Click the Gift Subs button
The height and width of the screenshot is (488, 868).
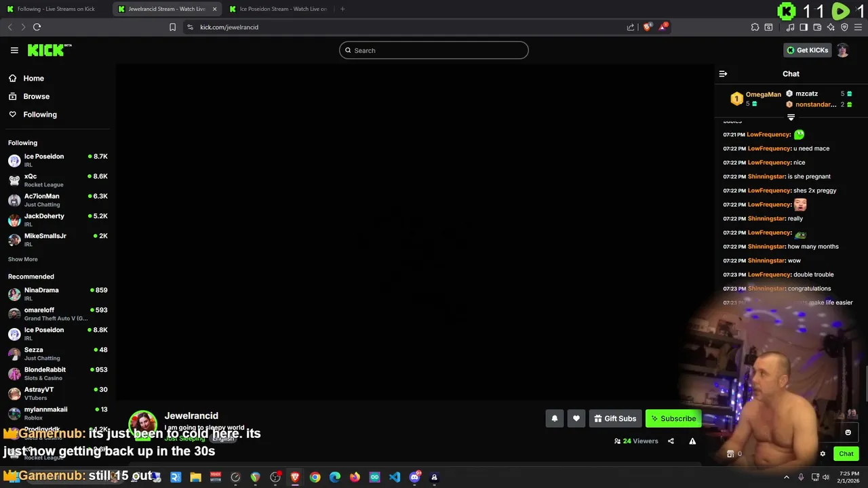click(615, 419)
